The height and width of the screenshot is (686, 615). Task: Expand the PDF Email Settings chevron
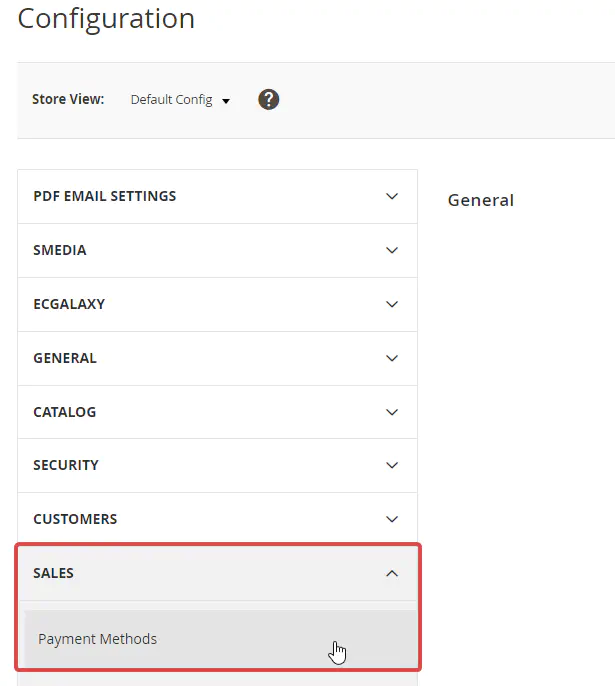[x=392, y=196]
